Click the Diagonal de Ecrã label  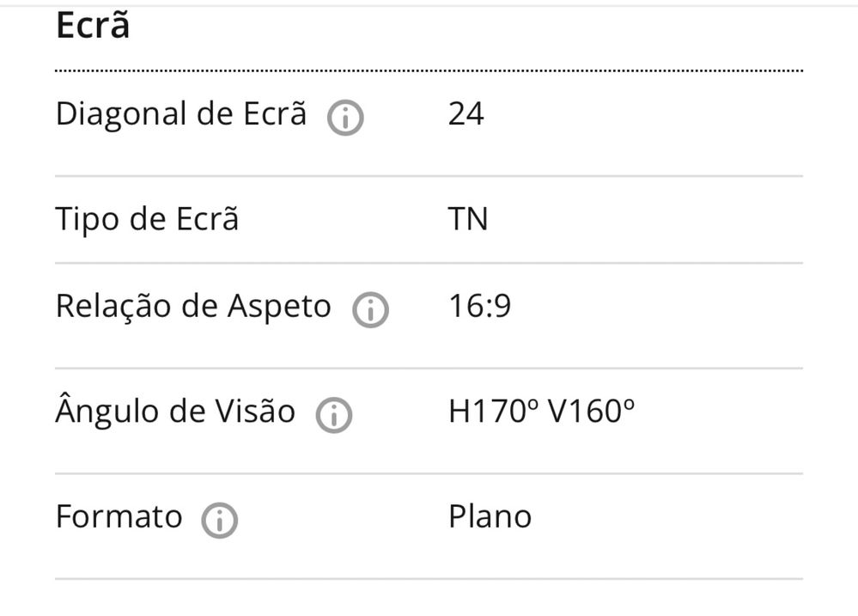point(181,115)
